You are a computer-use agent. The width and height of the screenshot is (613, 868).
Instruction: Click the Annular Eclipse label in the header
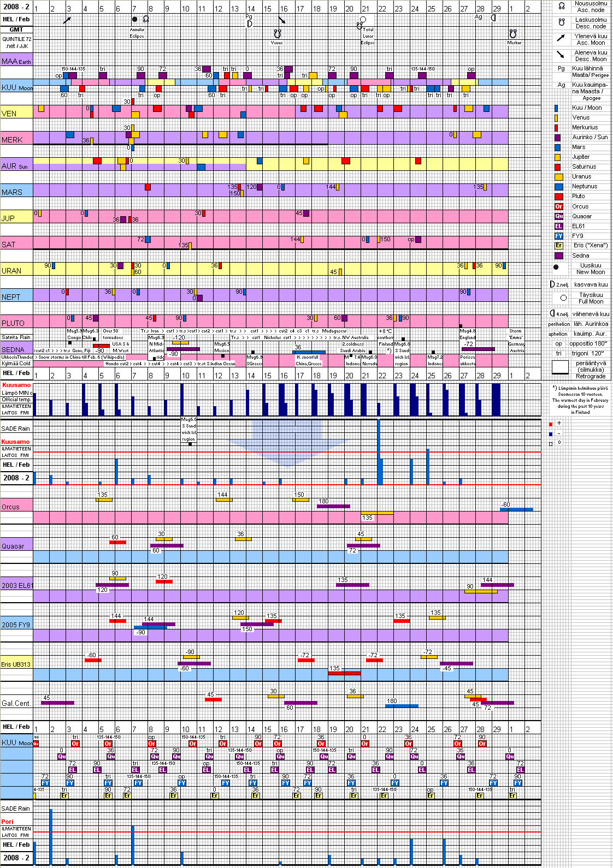coord(137,33)
